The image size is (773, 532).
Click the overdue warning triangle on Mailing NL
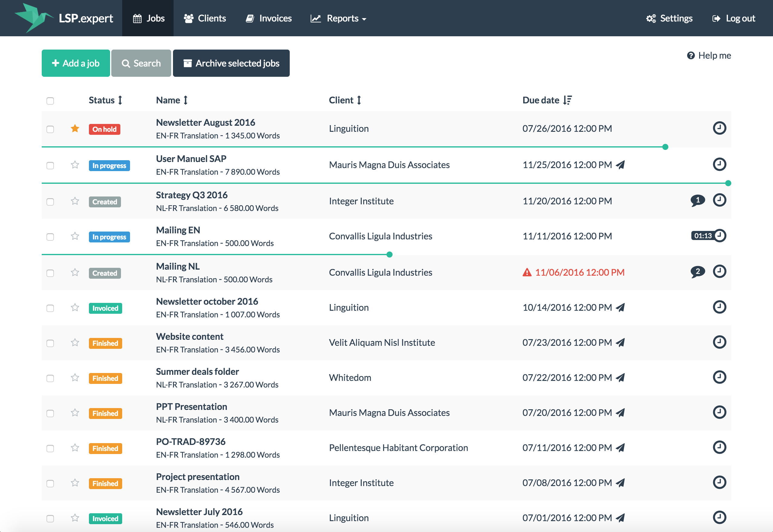(527, 272)
